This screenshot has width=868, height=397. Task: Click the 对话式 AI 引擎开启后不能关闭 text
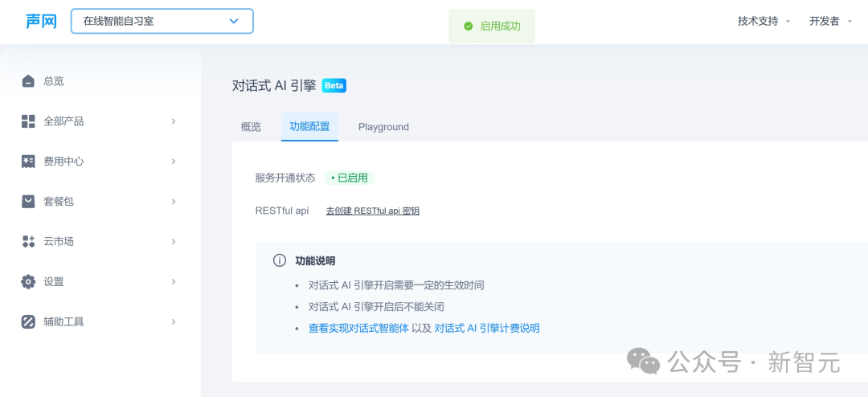click(x=376, y=307)
